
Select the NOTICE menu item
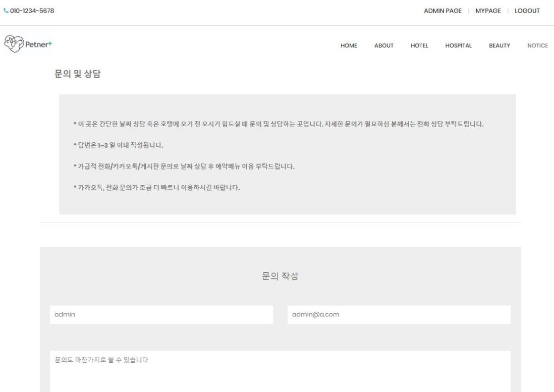(x=537, y=45)
